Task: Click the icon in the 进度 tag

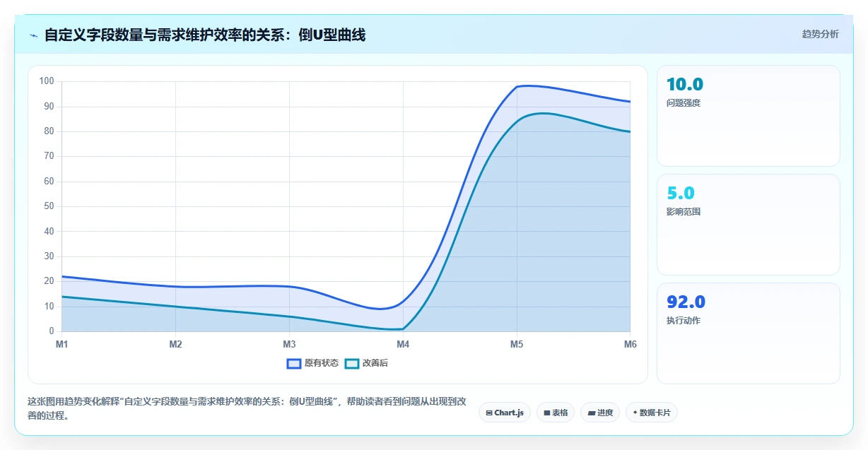Action: click(591, 413)
